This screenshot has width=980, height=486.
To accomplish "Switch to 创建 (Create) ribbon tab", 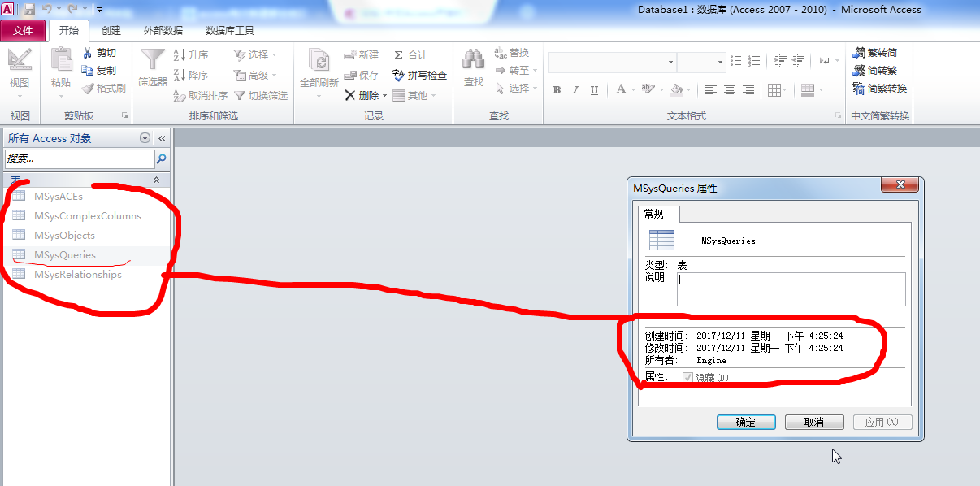I will click(111, 30).
